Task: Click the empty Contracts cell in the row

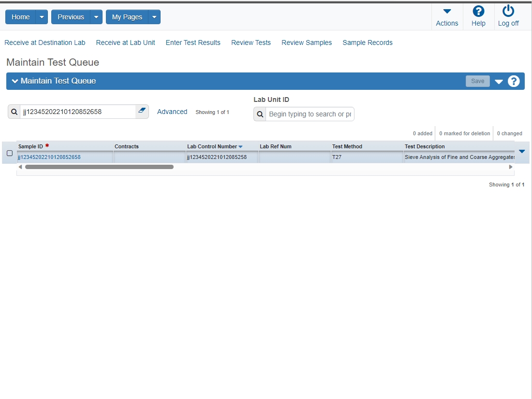Action: pyautogui.click(x=149, y=157)
